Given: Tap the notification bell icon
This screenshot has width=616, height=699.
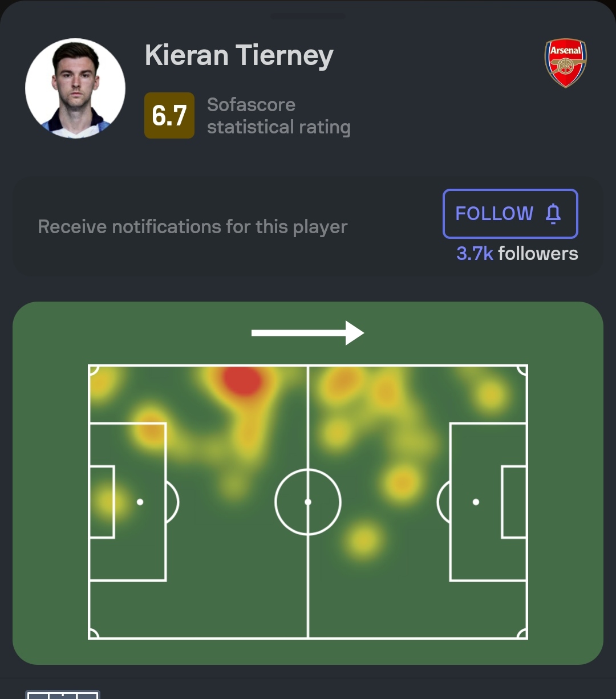Looking at the screenshot, I should pyautogui.click(x=553, y=213).
